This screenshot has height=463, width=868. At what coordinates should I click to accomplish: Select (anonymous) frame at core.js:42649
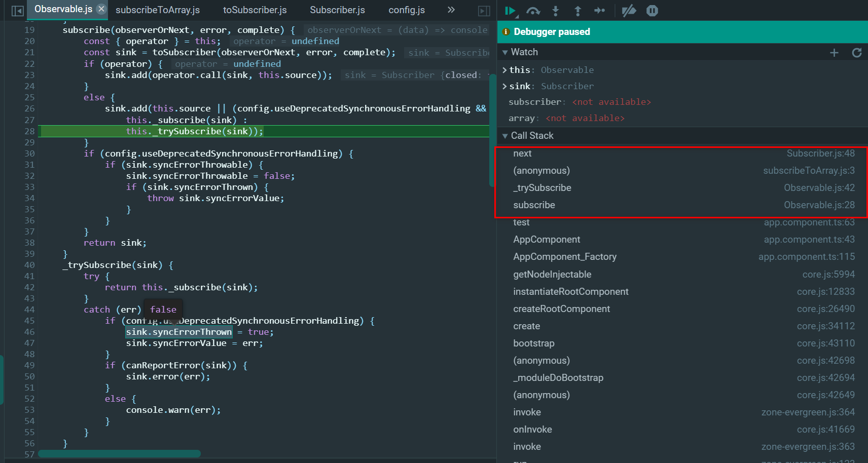tap(682, 395)
